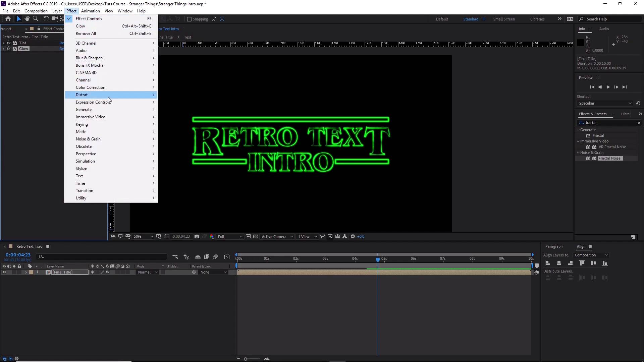644x362 pixels.
Task: Select Fractal Noise effect preset
Action: (x=609, y=158)
